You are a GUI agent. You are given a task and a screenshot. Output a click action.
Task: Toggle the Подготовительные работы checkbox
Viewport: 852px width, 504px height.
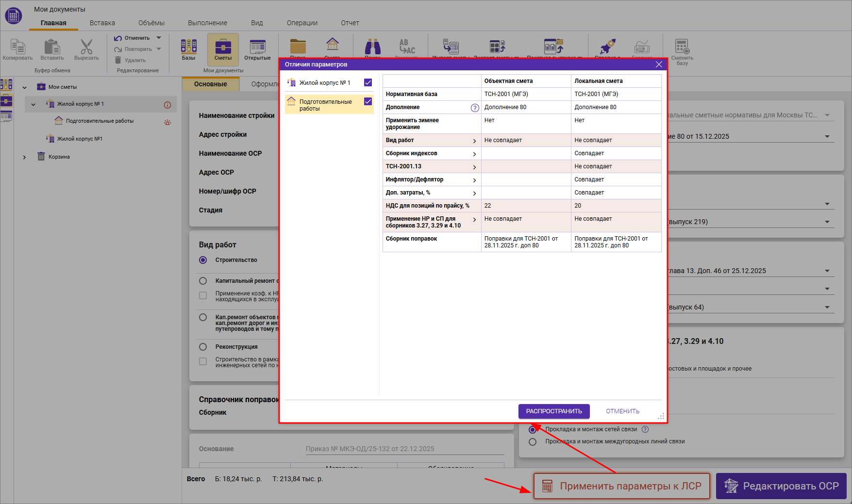[368, 102]
